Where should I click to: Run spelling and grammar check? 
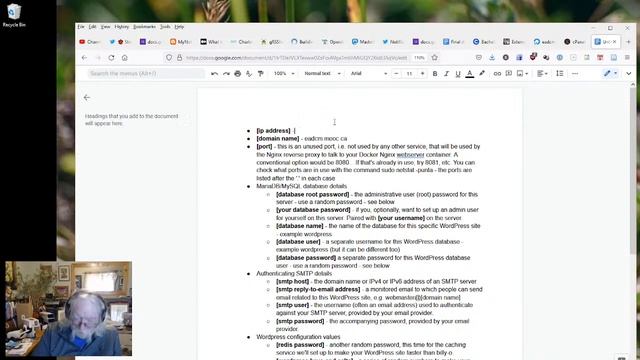pyautogui.click(x=249, y=73)
